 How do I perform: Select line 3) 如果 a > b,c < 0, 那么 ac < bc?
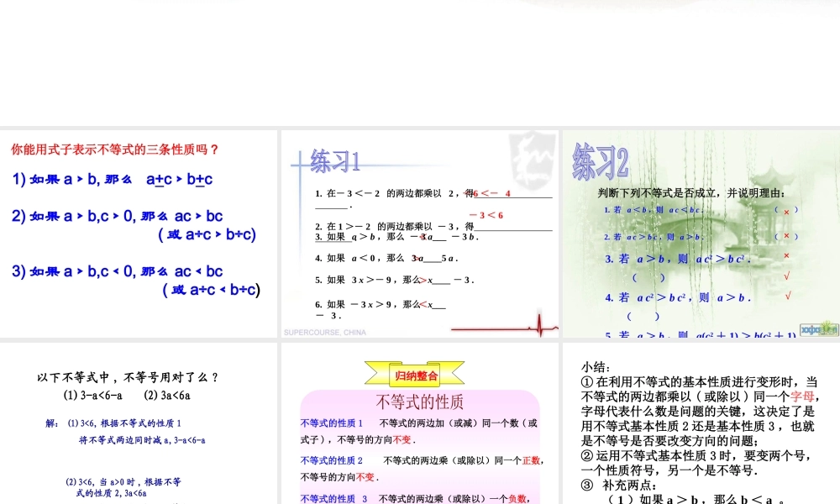(x=118, y=271)
